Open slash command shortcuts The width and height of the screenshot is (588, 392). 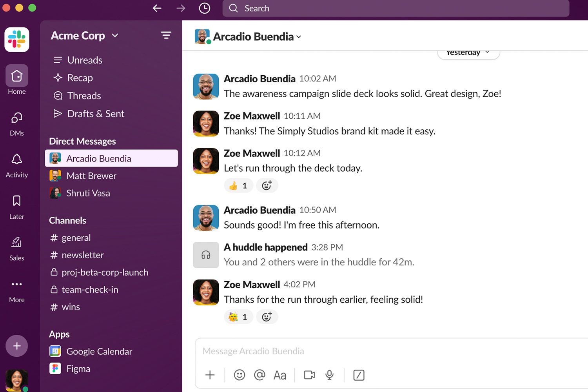click(x=358, y=375)
